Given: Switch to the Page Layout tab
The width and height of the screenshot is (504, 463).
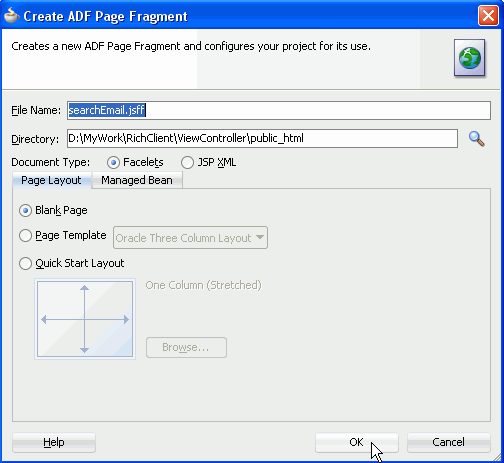Looking at the screenshot, I should [51, 180].
